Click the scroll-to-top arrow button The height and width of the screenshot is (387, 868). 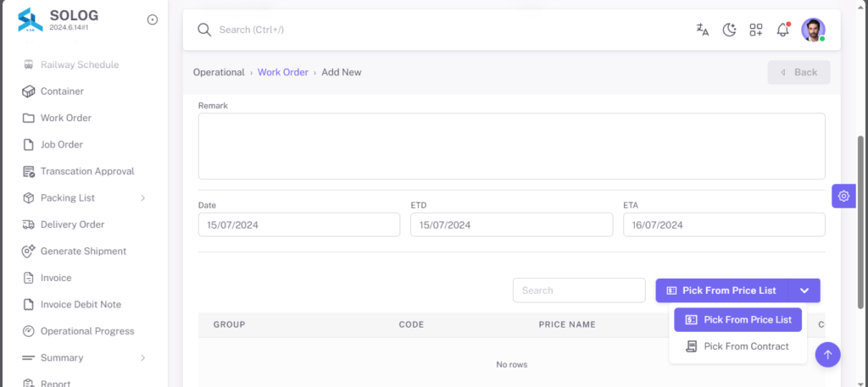(x=827, y=354)
